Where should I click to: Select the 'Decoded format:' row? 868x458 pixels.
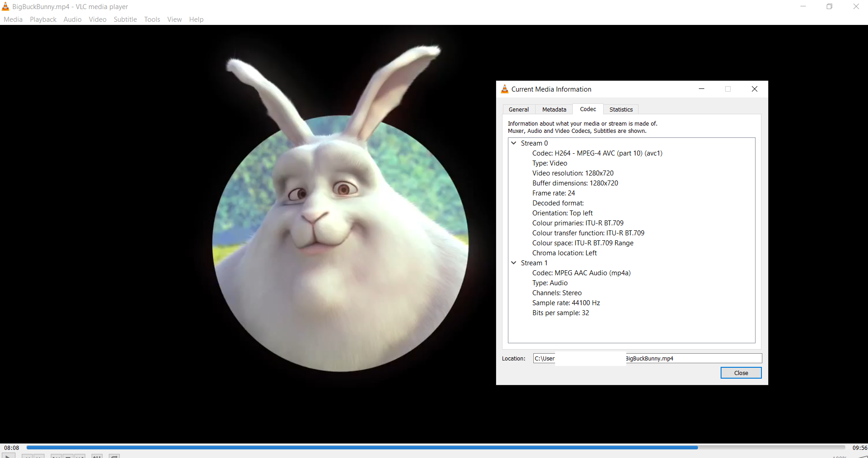[558, 203]
